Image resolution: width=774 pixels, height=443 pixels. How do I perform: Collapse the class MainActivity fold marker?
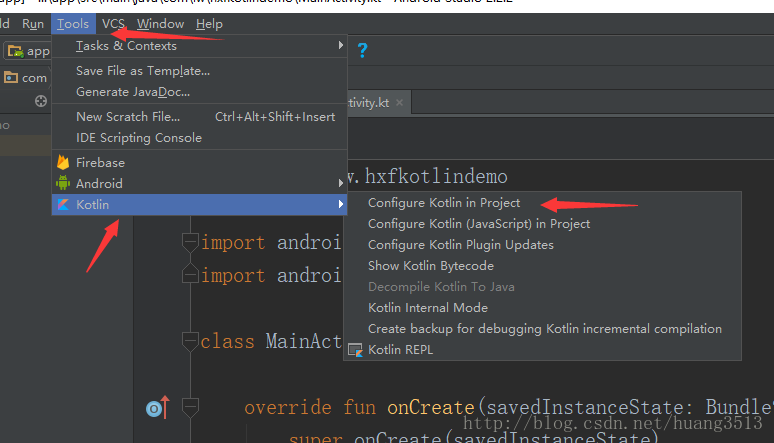pyautogui.click(x=190, y=341)
